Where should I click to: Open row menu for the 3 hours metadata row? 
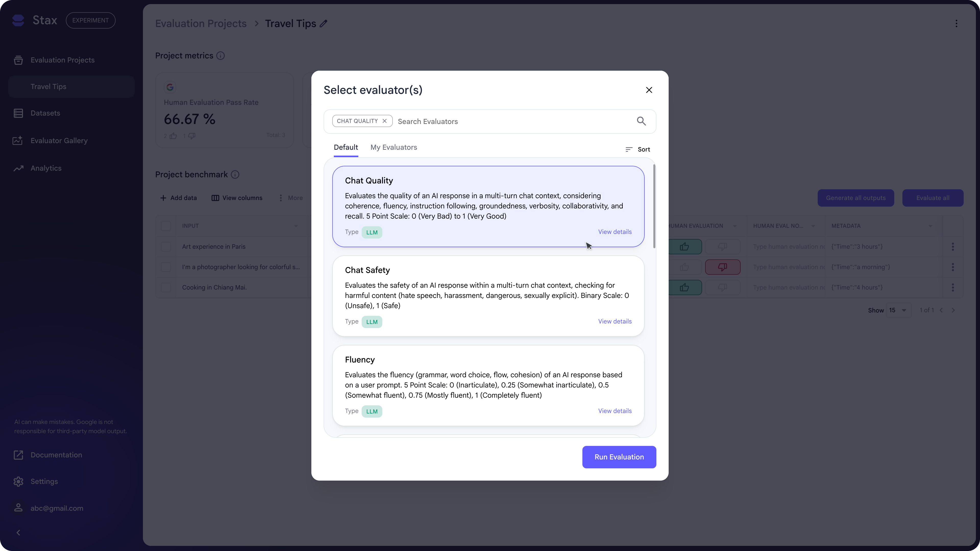953,247
